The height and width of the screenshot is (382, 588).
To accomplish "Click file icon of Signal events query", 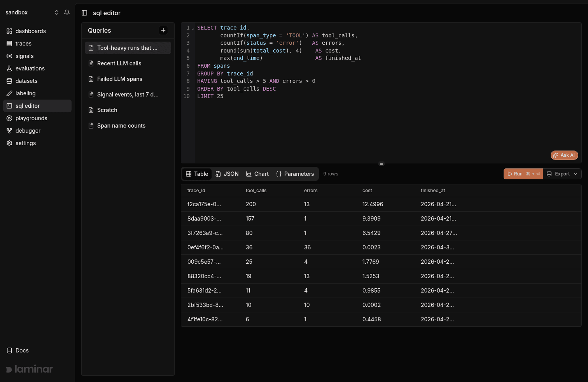I will (x=91, y=95).
